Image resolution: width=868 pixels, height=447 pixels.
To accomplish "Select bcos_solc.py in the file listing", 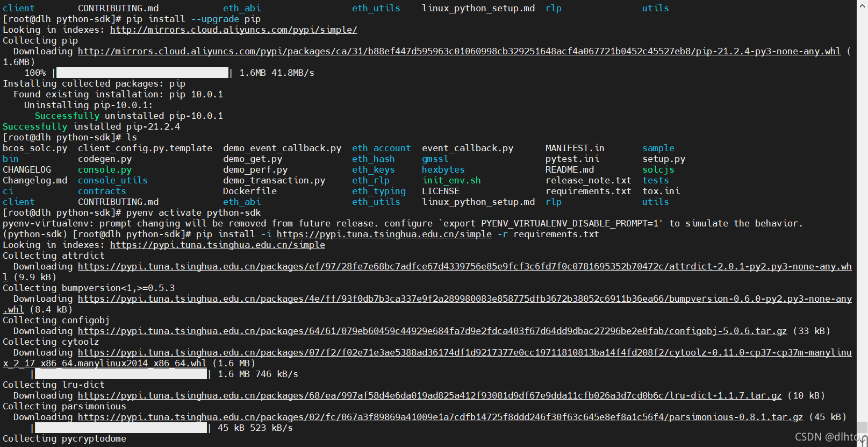I will [x=35, y=148].
